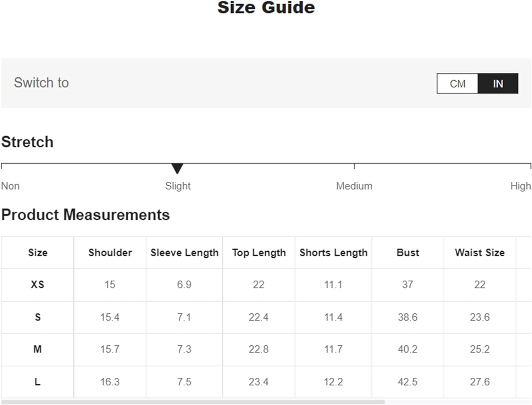Click the Shorts Length column header
This screenshot has width=532, height=405.
[x=333, y=253]
